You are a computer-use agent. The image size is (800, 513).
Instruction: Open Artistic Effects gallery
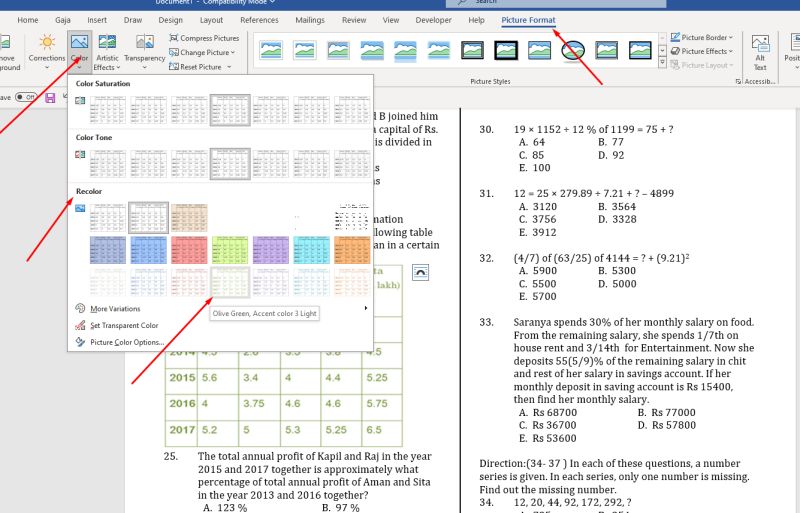(107, 52)
